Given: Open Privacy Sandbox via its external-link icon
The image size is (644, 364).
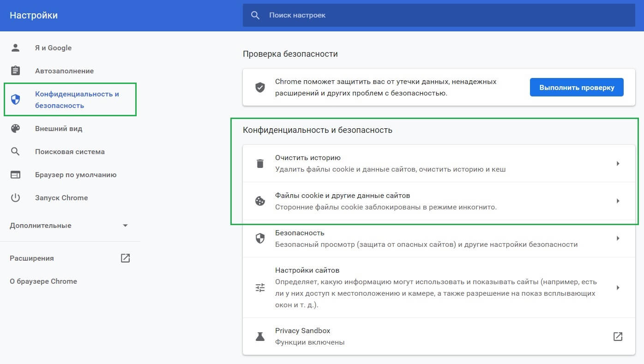Looking at the screenshot, I should (618, 336).
